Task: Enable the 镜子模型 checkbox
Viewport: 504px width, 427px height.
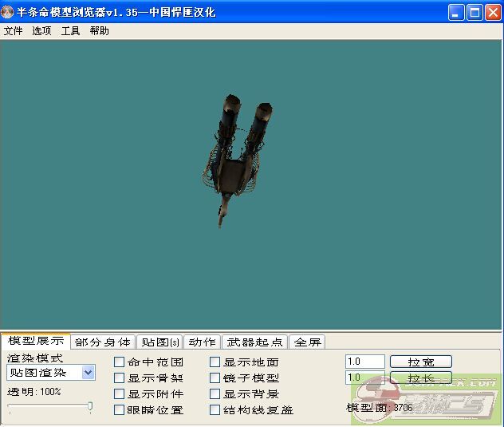Action: coord(215,378)
